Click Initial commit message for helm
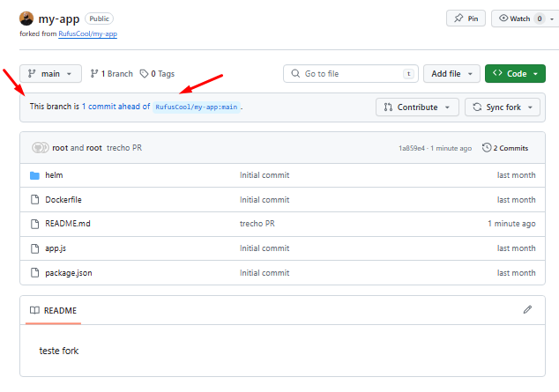The height and width of the screenshot is (392, 559). tap(265, 175)
